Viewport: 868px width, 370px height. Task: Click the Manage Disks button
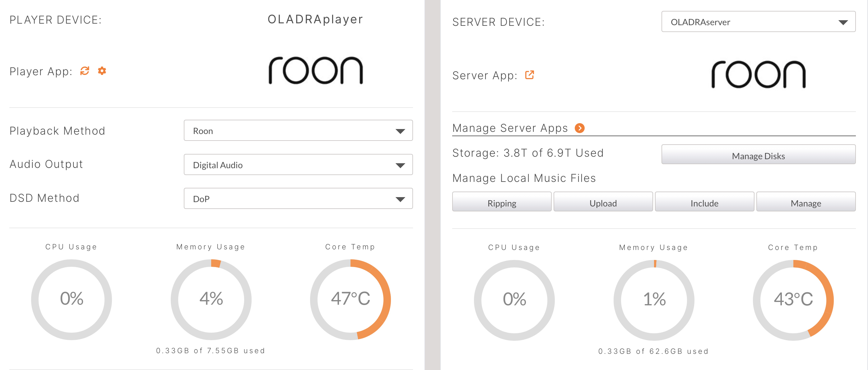(758, 156)
